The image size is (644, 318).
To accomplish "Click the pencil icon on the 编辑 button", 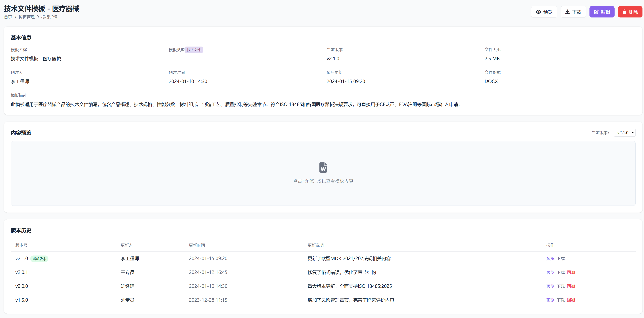I will [x=596, y=12].
